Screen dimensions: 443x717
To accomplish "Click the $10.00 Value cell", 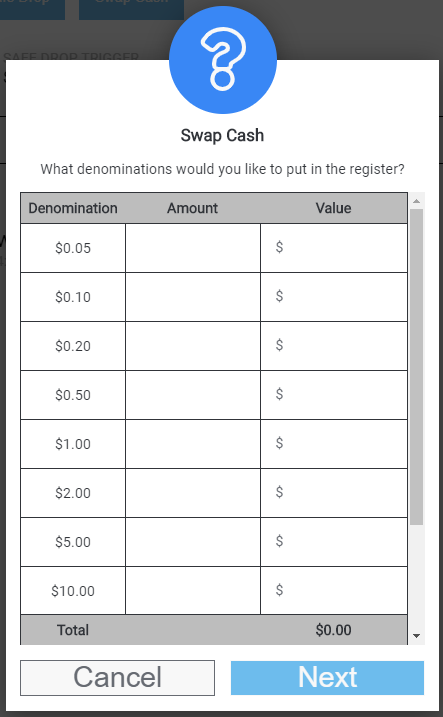I will [334, 590].
